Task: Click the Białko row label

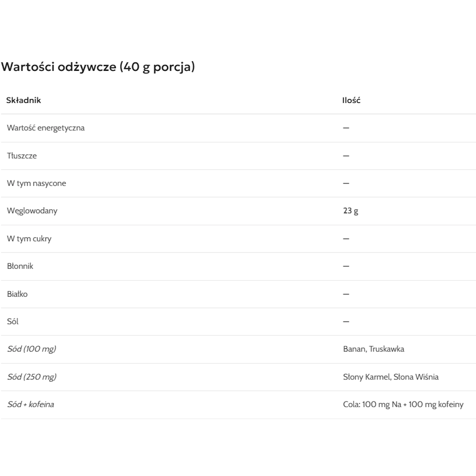Action: [x=17, y=294]
